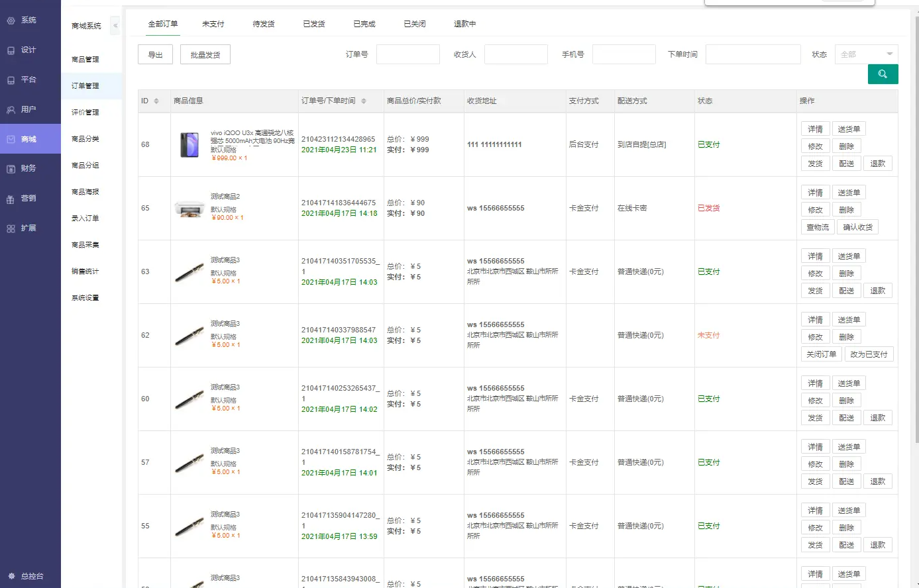Open 销售统计 in the submenu

tap(85, 271)
